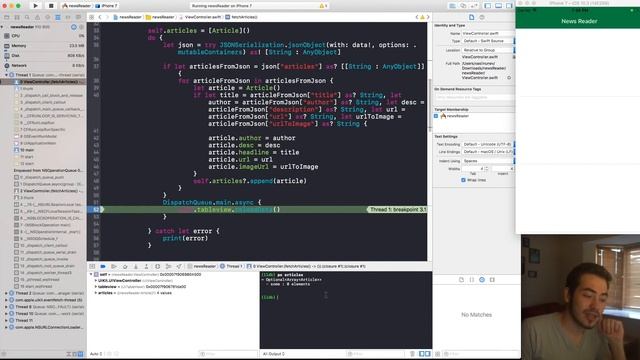Show the Find navigator
Image resolution: width=640 pixels, height=360 pixels.
pyautogui.click(x=27, y=17)
